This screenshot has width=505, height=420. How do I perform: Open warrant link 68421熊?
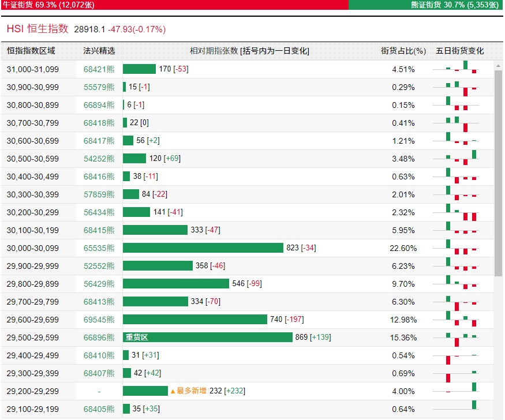click(x=99, y=69)
